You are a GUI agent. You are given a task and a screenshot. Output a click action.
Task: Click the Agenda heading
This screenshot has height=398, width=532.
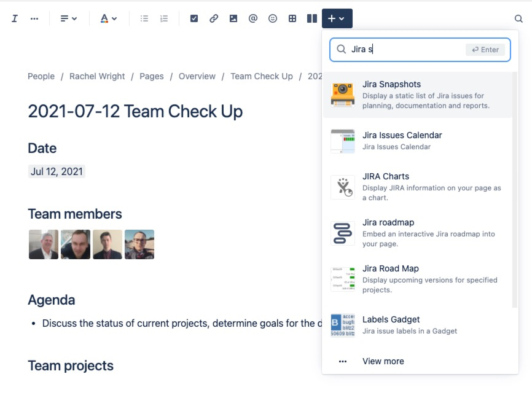[51, 300]
